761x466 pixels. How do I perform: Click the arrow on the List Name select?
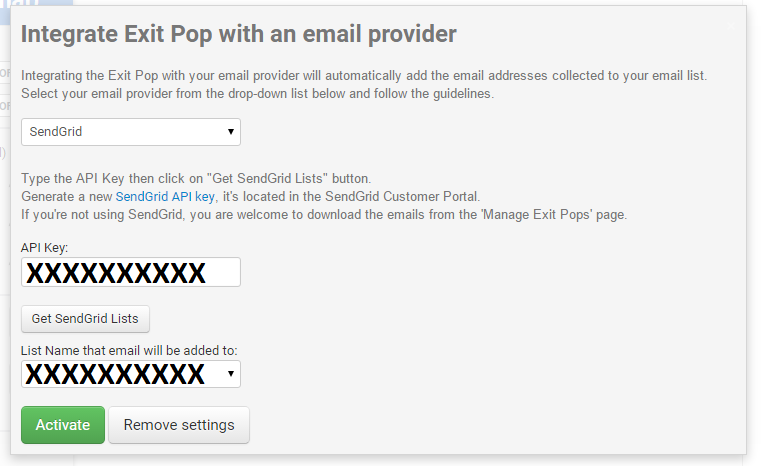tap(232, 374)
